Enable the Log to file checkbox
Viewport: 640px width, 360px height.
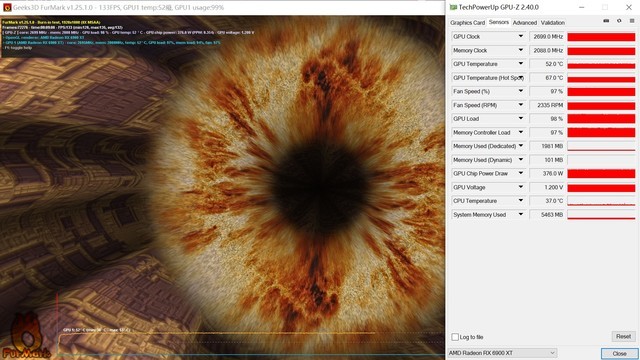455,337
